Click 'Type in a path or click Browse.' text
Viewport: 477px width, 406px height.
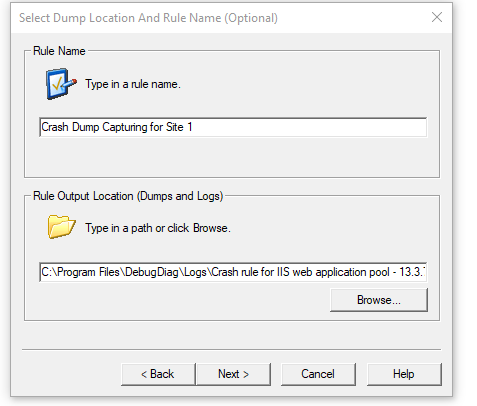(158, 228)
